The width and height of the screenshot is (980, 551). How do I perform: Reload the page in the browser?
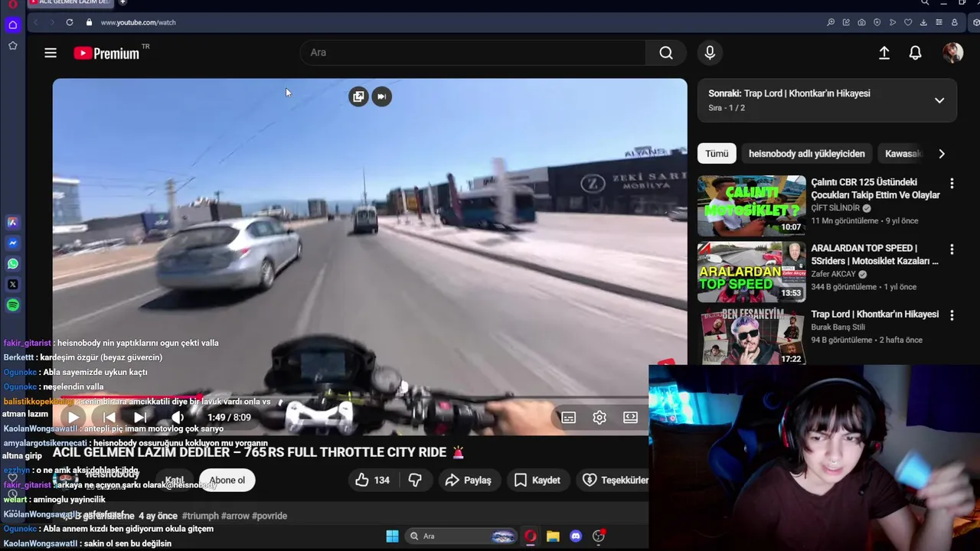(69, 22)
